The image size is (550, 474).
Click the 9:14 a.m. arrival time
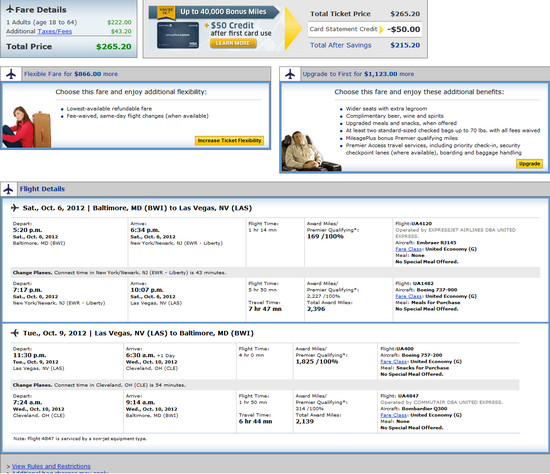[140, 402]
